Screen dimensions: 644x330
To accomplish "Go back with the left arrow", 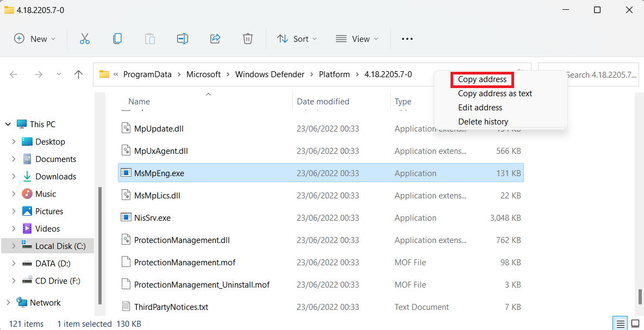I will pos(14,74).
